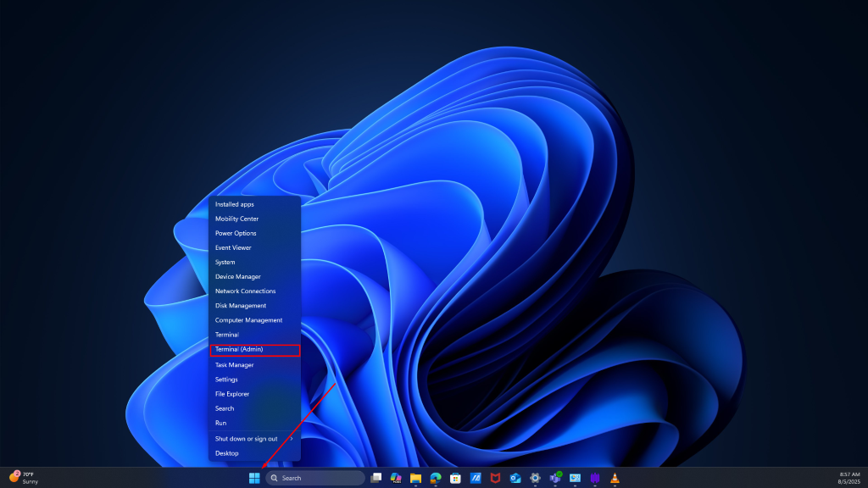868x488 pixels.
Task: Expand the Shut down or sign out submenu
Action: click(x=246, y=438)
